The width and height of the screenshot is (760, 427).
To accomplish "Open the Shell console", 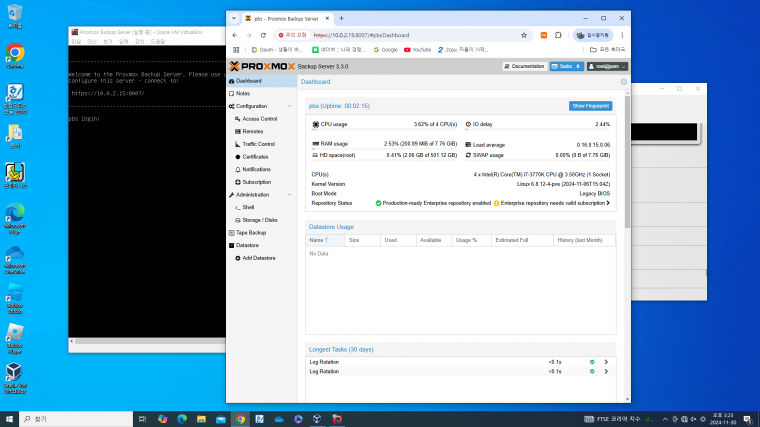I will click(x=248, y=207).
